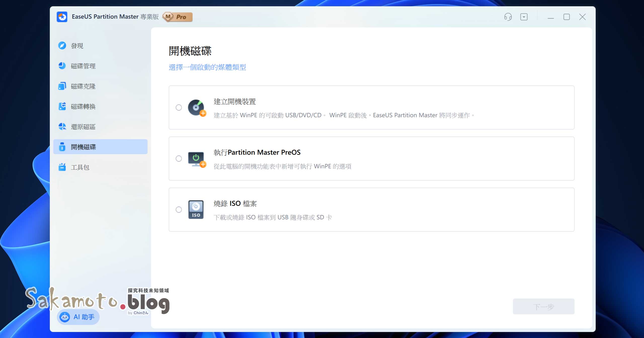Viewport: 644px width, 338px height.
Task: Click the 磁碟管理 pie chart icon
Action: tap(62, 66)
